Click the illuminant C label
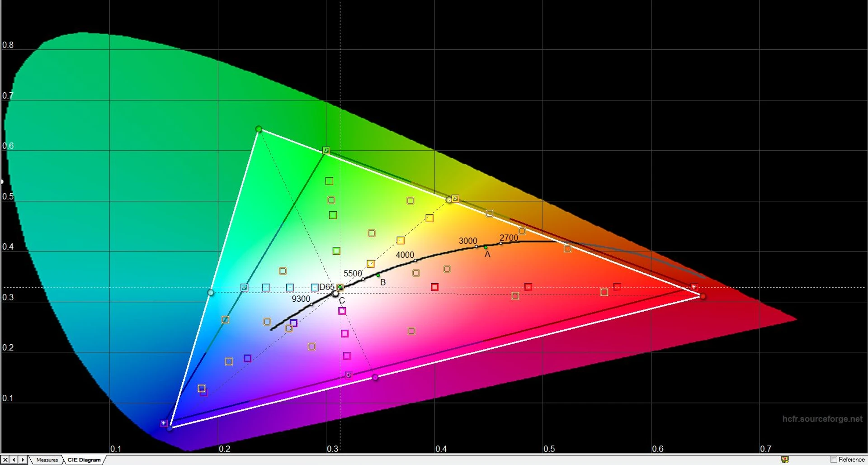The image size is (868, 465). click(342, 301)
